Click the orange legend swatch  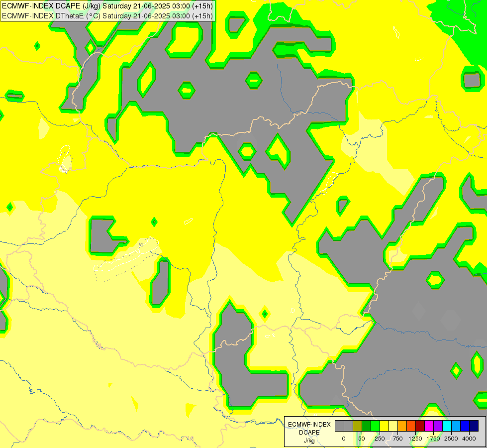click(x=402, y=426)
